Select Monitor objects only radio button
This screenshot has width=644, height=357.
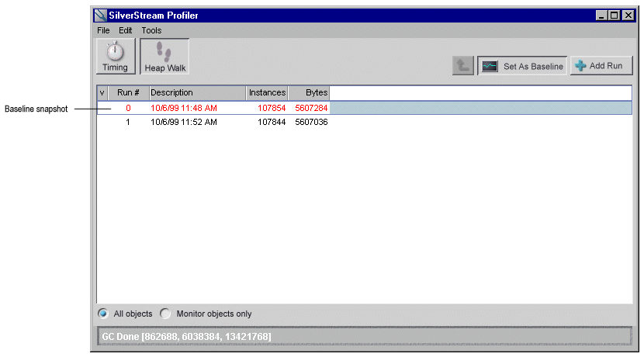165,314
